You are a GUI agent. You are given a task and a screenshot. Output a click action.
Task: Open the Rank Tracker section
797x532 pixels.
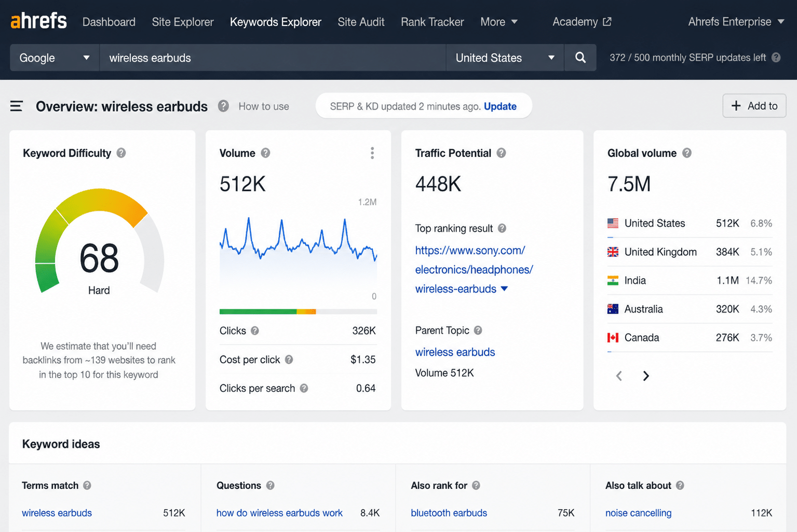tap(433, 22)
